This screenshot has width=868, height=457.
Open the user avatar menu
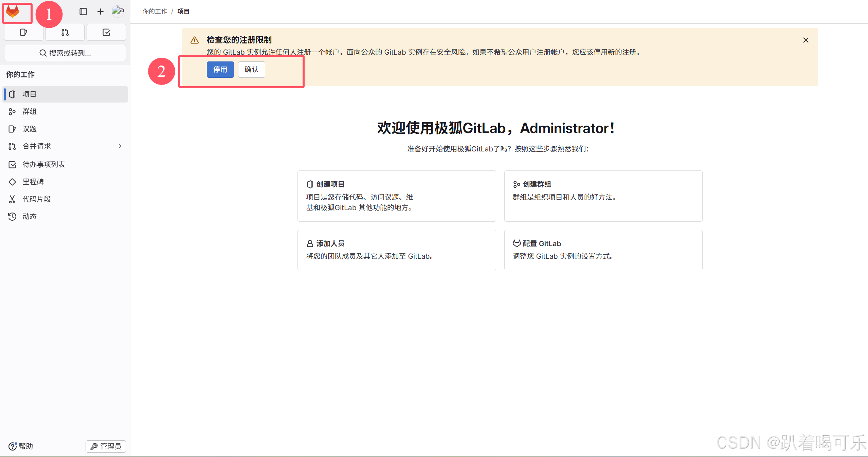click(118, 11)
